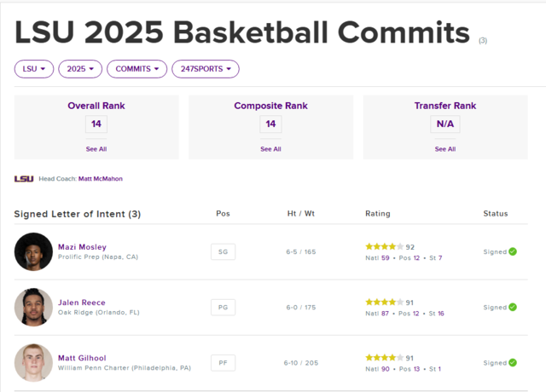Click See All under Composite Rank
The width and height of the screenshot is (546, 392).
click(x=270, y=149)
